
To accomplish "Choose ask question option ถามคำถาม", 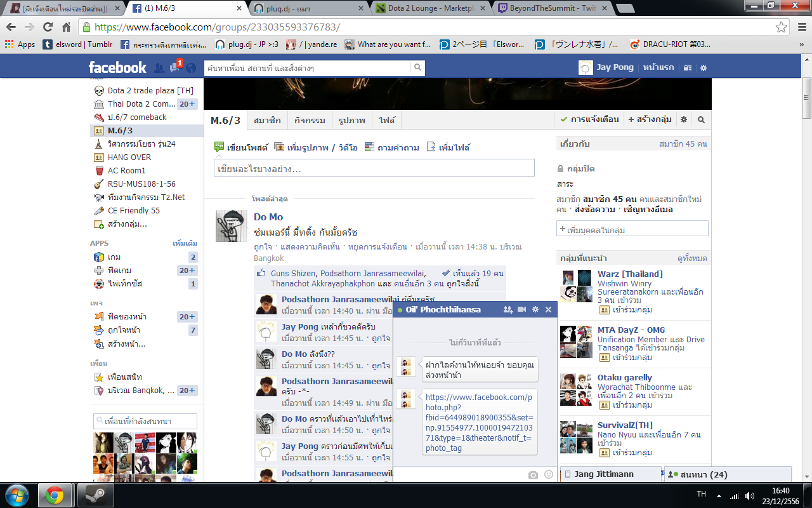I will (392, 147).
